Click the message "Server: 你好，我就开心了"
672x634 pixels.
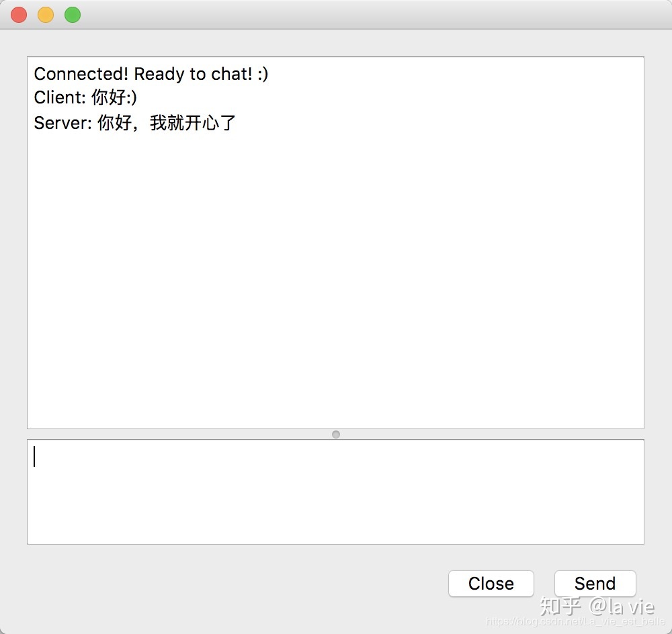pyautogui.click(x=134, y=123)
